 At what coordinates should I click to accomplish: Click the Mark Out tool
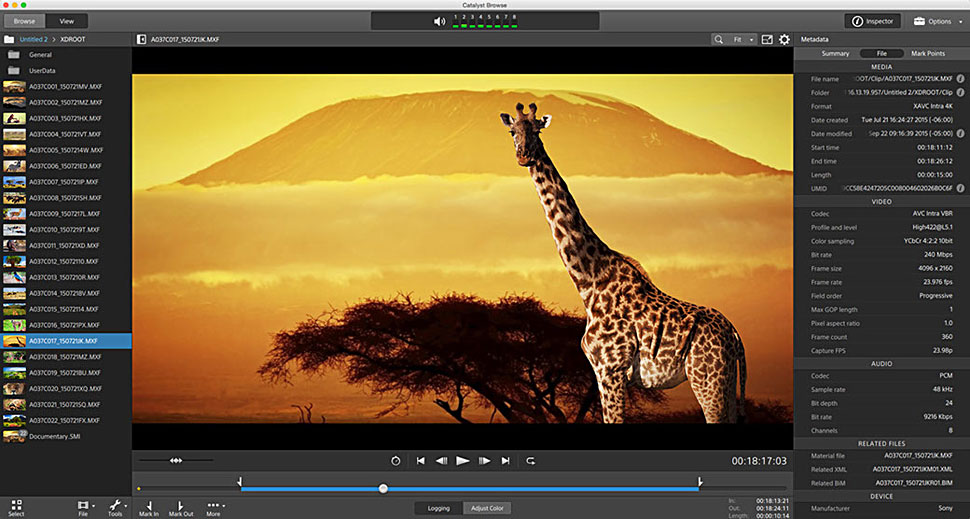coord(181,507)
